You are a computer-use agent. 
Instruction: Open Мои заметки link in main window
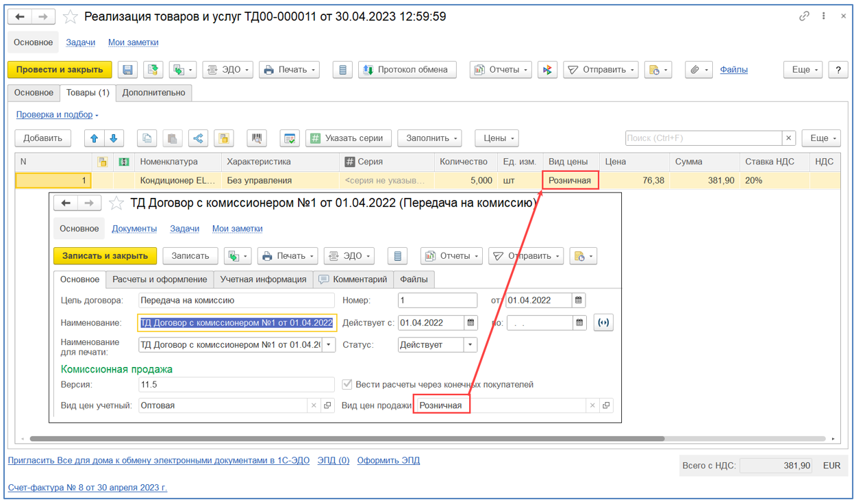coord(134,42)
